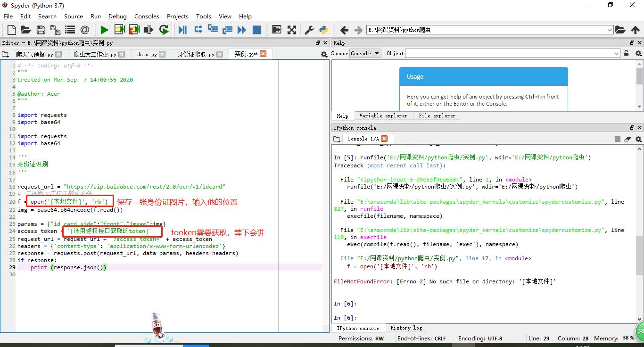Open the Debug menu

(117, 16)
